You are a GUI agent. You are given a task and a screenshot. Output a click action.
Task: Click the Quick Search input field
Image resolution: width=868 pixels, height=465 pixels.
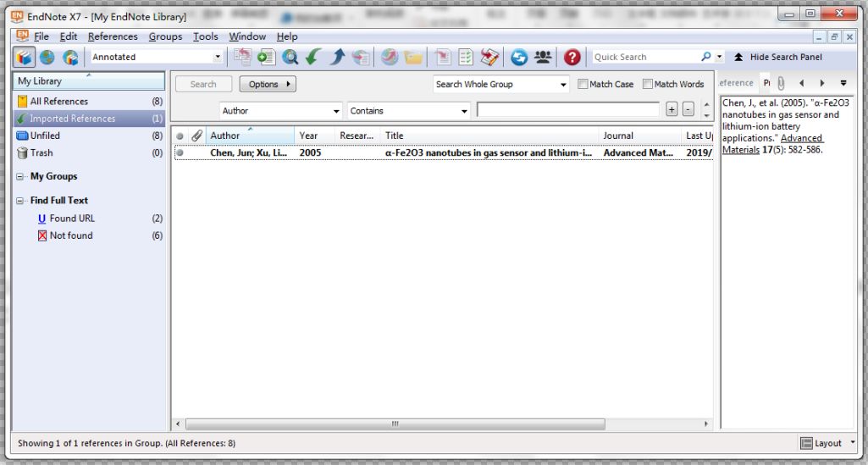point(645,57)
